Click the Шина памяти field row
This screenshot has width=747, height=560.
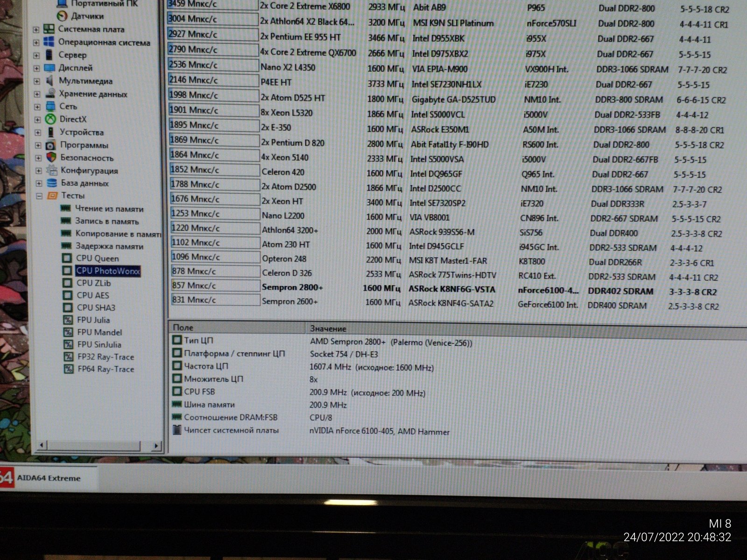click(260, 405)
